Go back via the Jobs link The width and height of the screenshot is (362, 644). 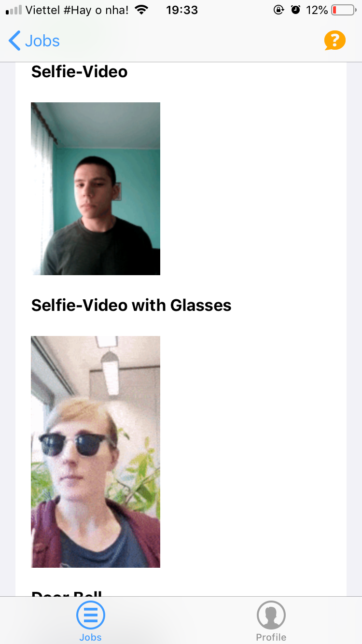pyautogui.click(x=42, y=41)
